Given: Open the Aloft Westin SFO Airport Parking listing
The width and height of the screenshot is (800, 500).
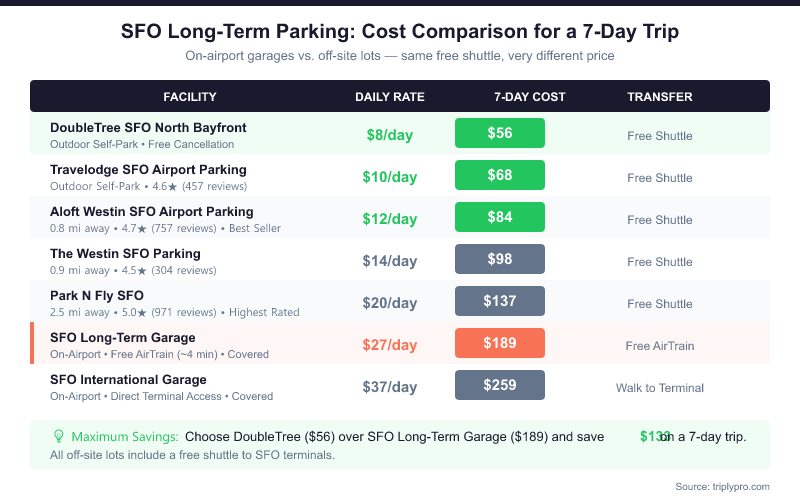Looking at the screenshot, I should (x=151, y=212).
